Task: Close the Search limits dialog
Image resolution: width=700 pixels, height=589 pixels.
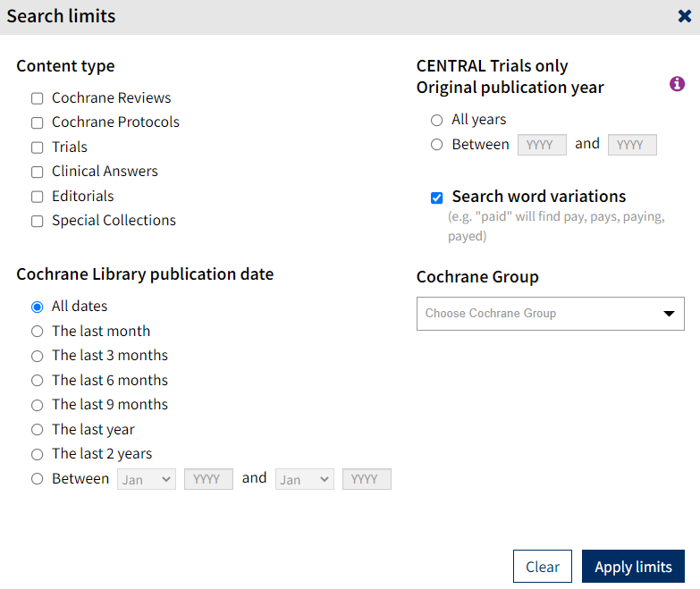Action: tap(685, 16)
